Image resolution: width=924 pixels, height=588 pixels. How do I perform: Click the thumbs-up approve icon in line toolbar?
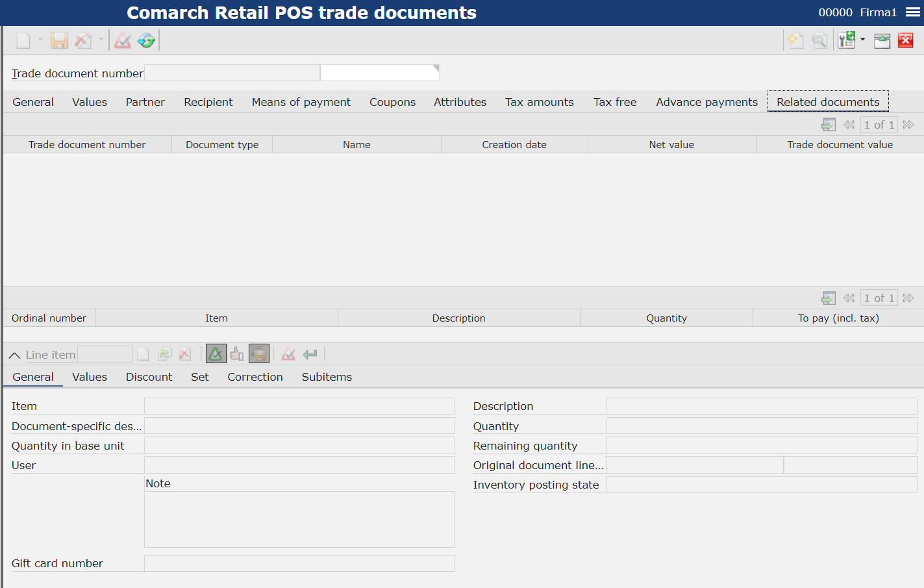click(x=237, y=354)
